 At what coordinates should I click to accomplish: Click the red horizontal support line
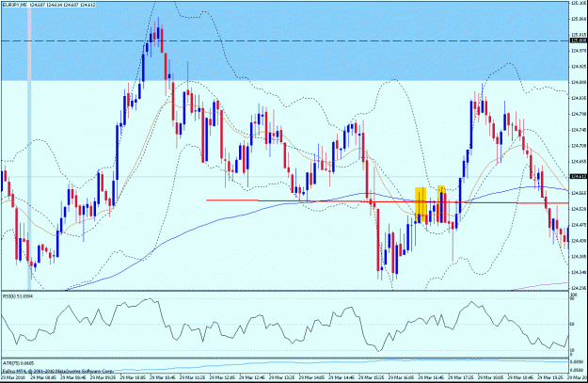388,202
